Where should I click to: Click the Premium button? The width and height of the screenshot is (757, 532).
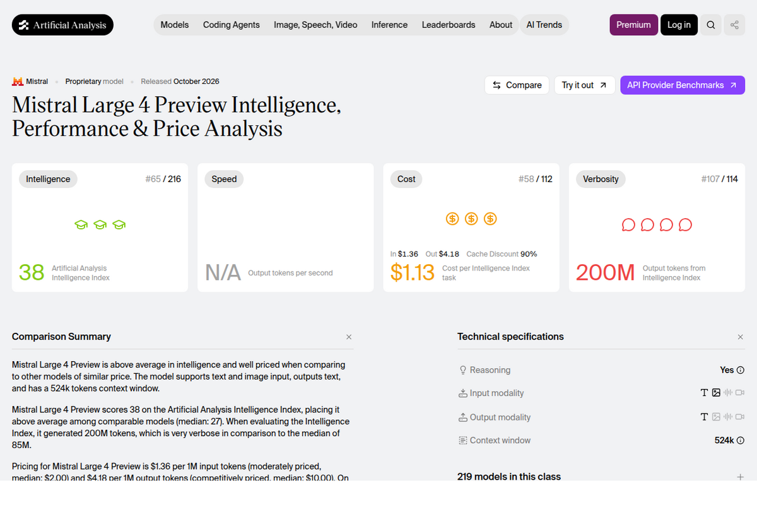[633, 25]
